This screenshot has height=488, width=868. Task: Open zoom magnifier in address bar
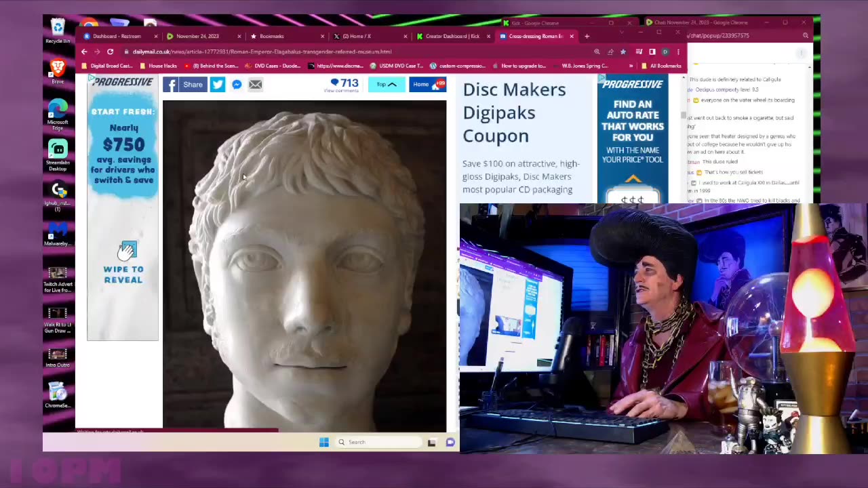coord(597,52)
